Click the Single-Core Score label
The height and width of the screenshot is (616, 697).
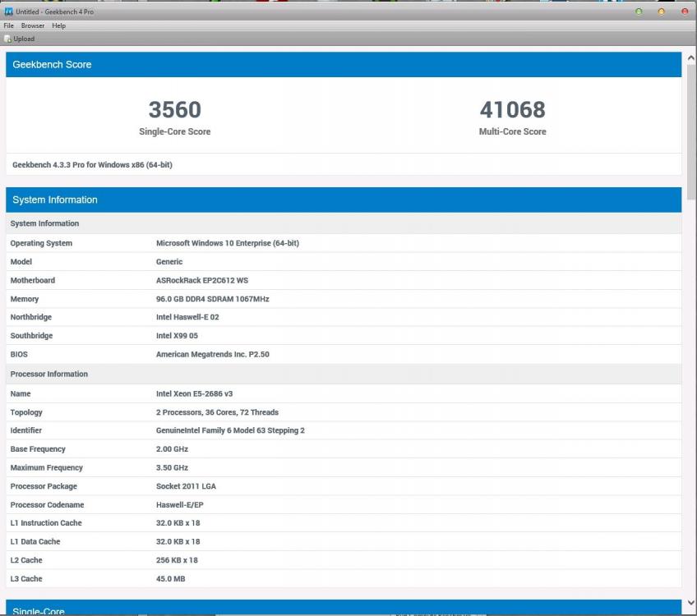pos(175,131)
